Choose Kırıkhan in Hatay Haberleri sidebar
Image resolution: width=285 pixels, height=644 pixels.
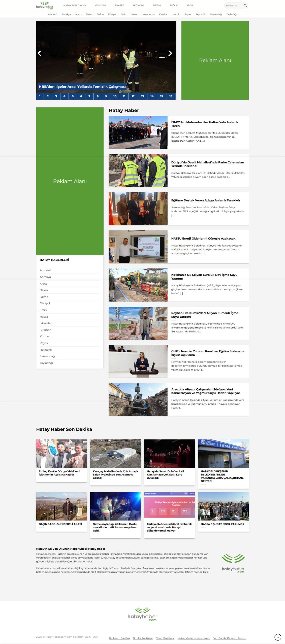click(45, 330)
